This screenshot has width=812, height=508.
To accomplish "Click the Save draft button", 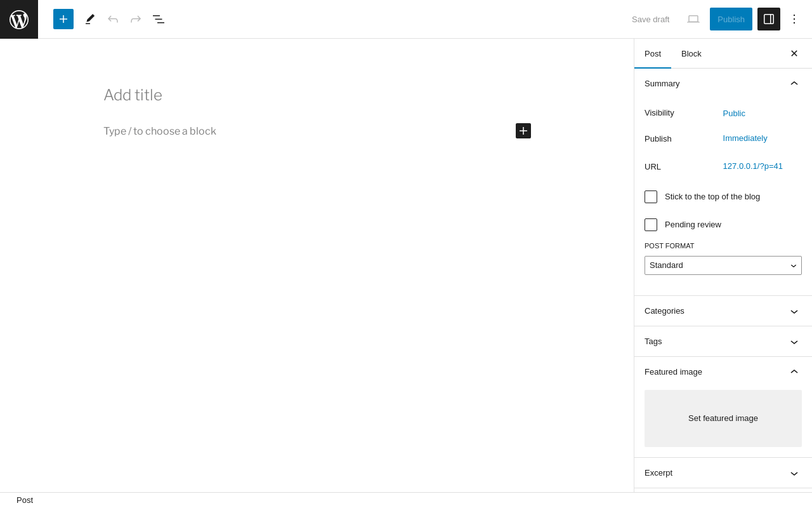I will [650, 19].
